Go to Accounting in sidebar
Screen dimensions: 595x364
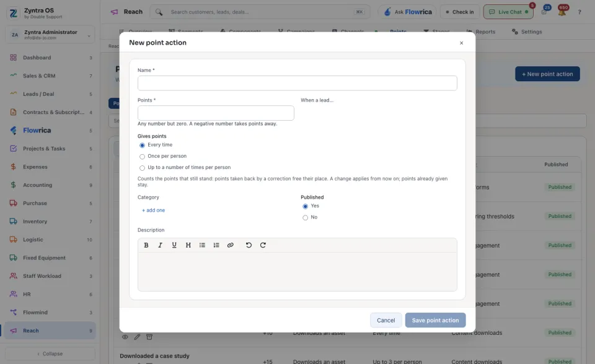(x=50, y=185)
